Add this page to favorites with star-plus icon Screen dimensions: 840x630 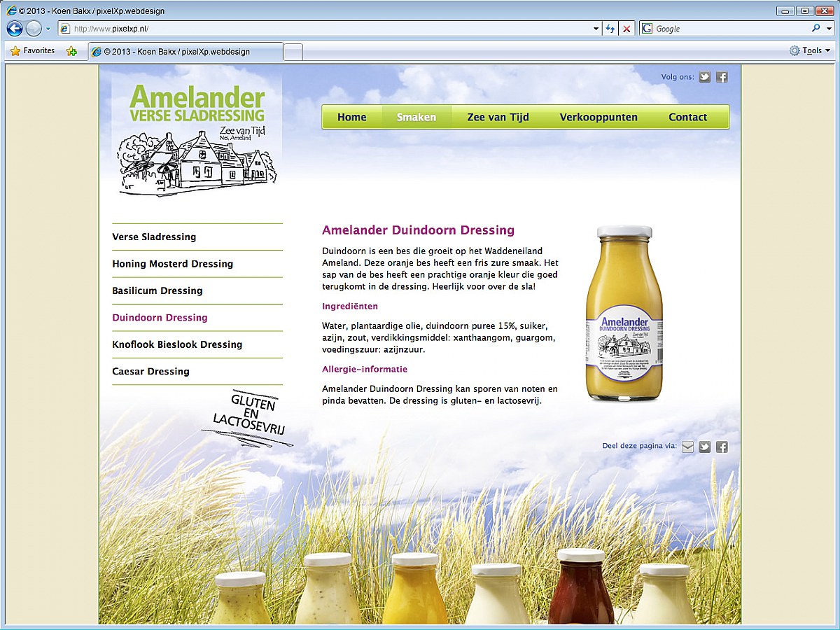pos(71,50)
